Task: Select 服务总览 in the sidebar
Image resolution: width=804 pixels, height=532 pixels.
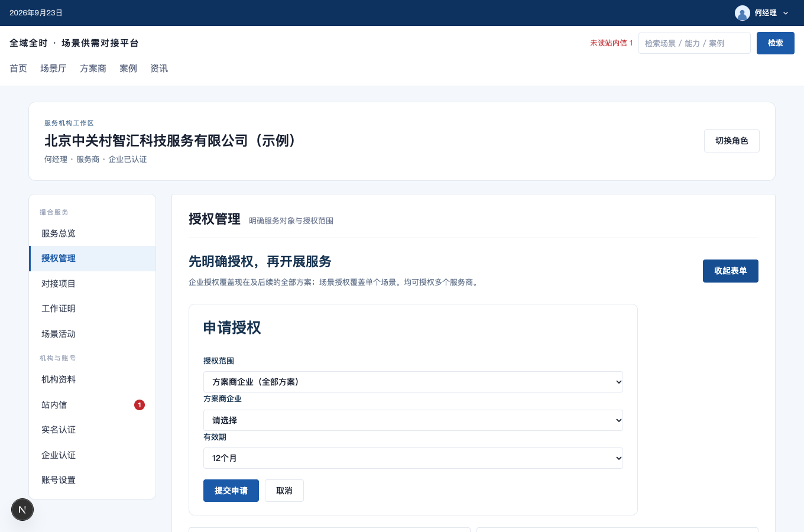Action: coord(93,233)
